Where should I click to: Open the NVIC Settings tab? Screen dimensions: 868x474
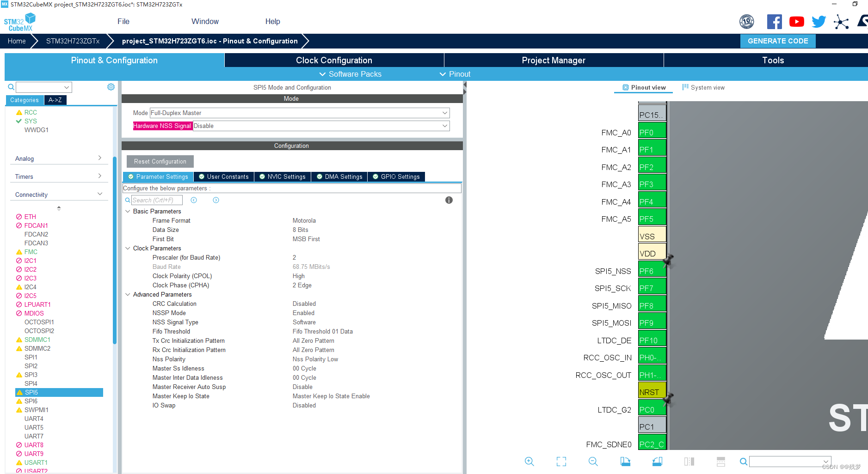coord(283,176)
